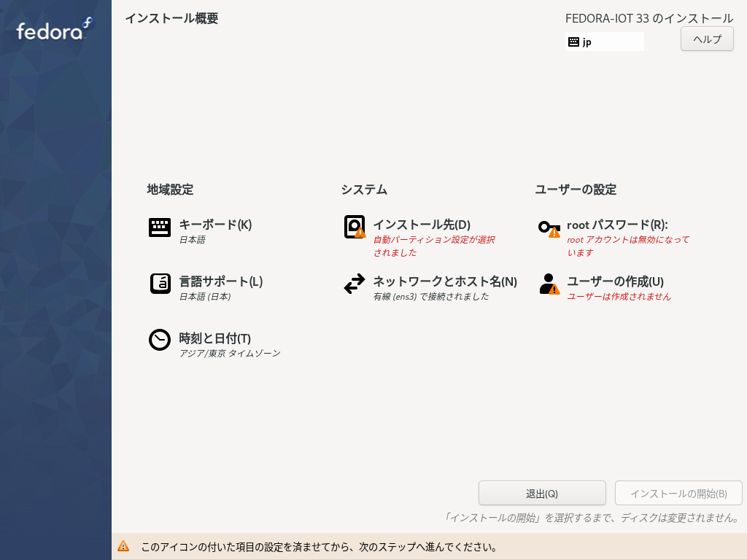The width and height of the screenshot is (747, 560).
Task: Open インストール先(D) to choose a disk
Action: point(422,225)
